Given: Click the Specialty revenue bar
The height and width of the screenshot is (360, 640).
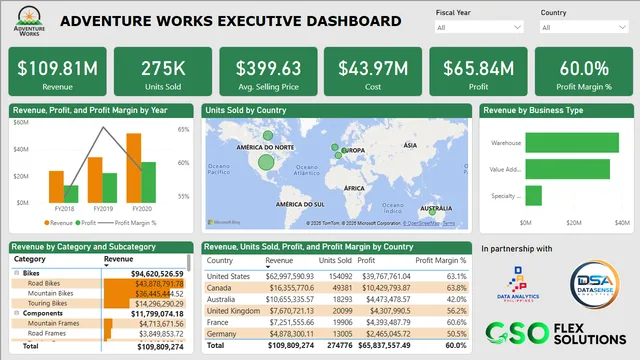Looking at the screenshot, I should [533, 196].
